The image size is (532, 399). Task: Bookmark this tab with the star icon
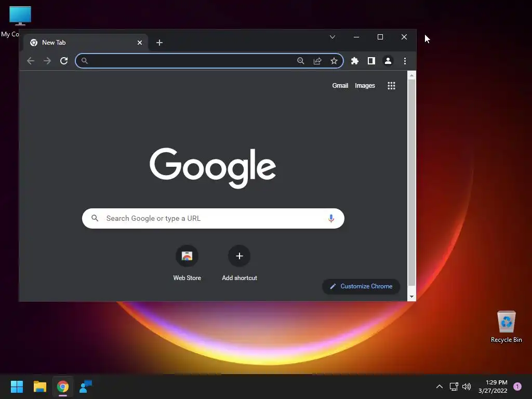pos(334,61)
